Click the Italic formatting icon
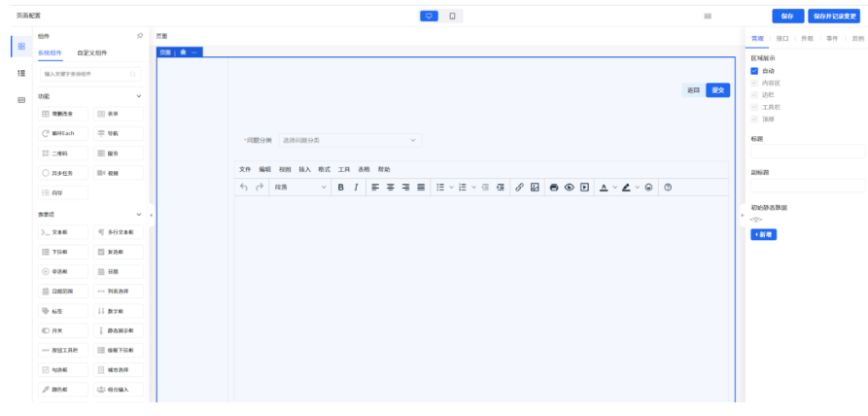The width and height of the screenshot is (868, 416). point(356,187)
